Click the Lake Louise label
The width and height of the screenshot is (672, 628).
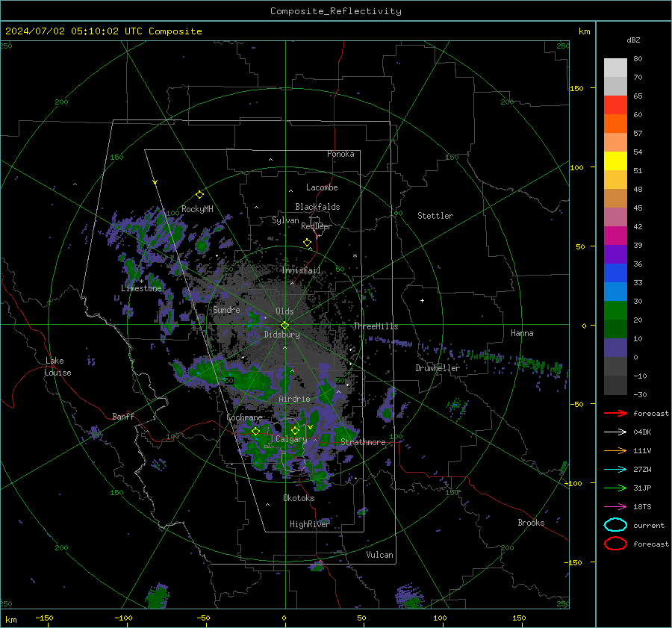(x=57, y=367)
